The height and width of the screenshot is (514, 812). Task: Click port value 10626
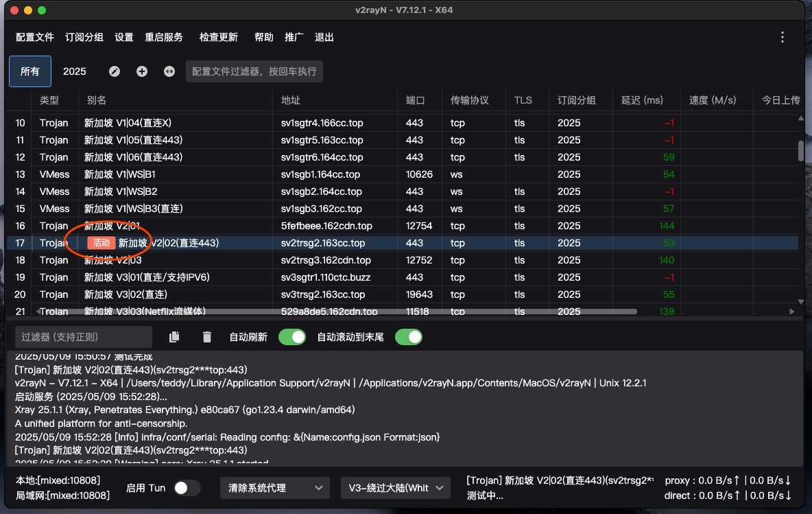tap(420, 174)
